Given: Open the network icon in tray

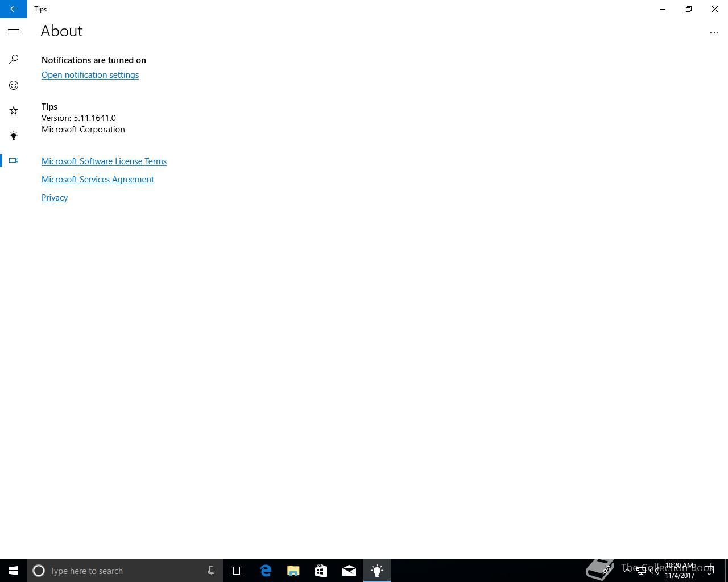Looking at the screenshot, I should point(641,571).
